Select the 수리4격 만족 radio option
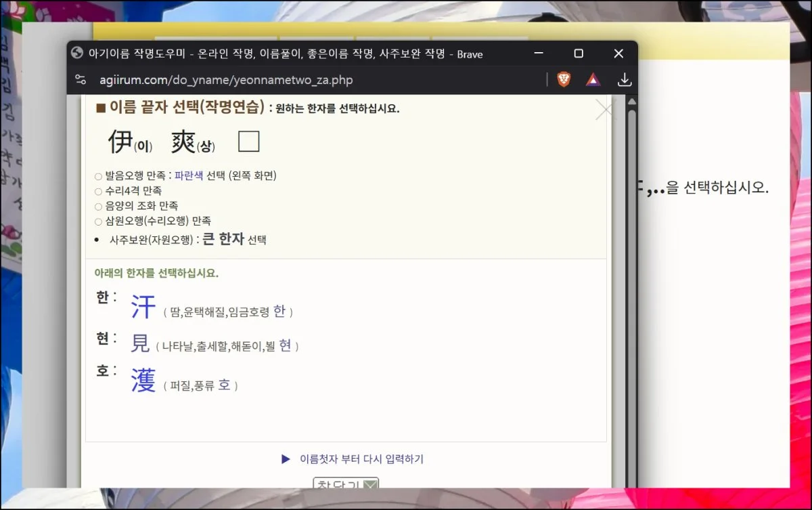Screen dimensions: 812x510 click(99, 191)
